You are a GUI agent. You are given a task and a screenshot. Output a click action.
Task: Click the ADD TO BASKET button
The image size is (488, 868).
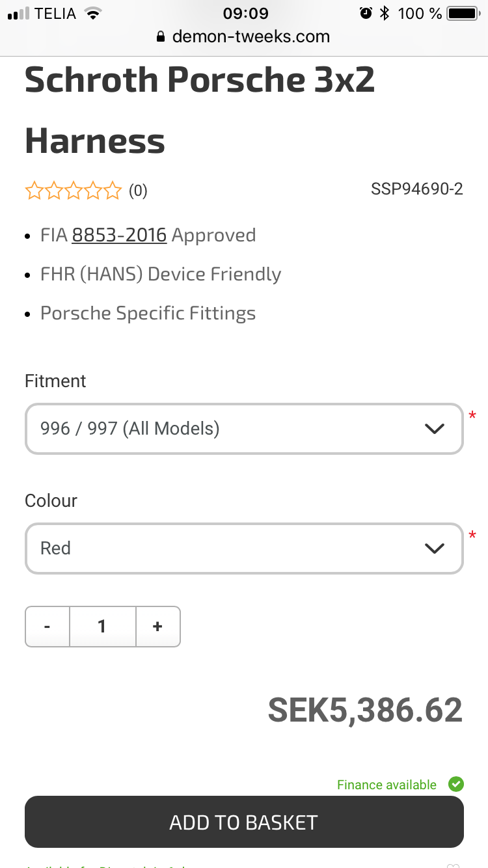[x=244, y=822]
